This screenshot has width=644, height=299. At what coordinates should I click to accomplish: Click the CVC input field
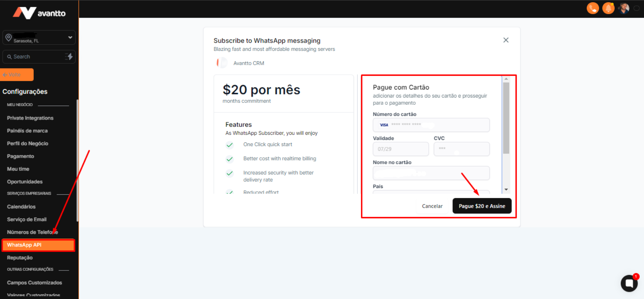pos(461,149)
